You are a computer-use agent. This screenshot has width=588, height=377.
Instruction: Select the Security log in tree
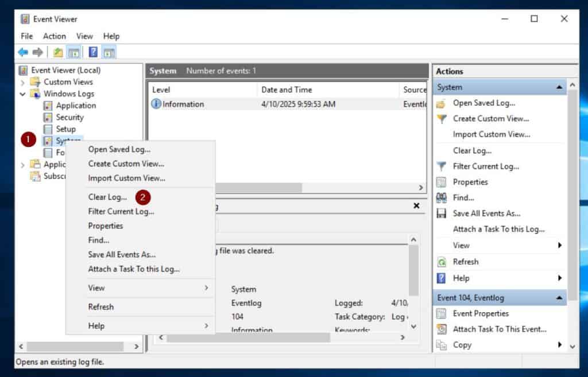pos(69,117)
